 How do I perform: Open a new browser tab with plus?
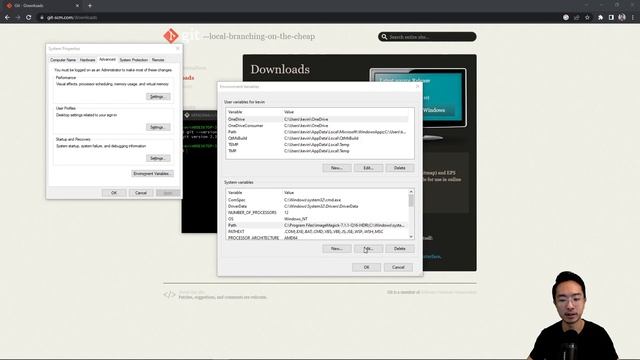[90, 6]
